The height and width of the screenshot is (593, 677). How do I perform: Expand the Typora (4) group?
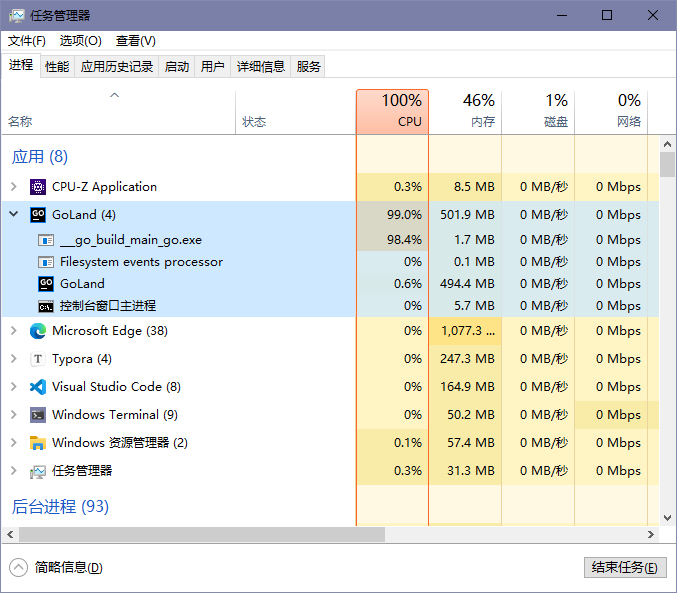(14, 358)
